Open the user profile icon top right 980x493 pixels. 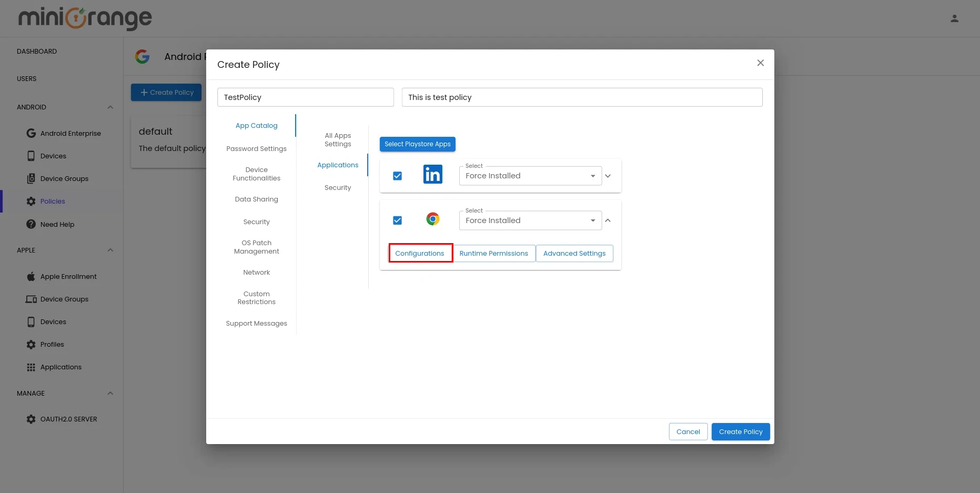coord(955,18)
